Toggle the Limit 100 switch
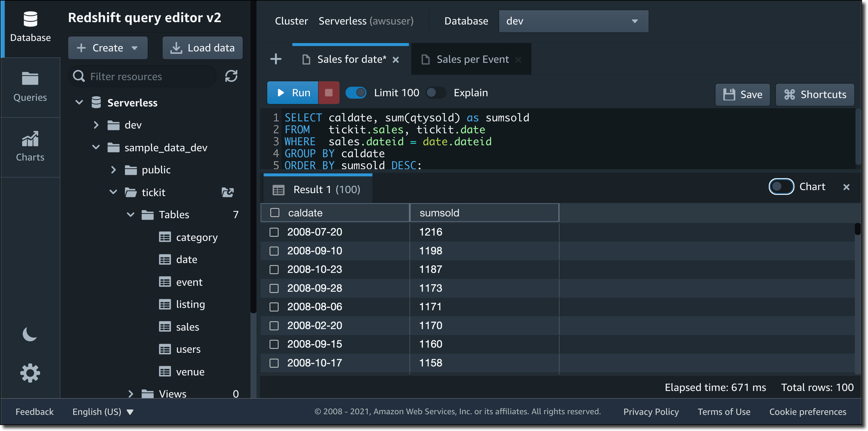 [x=356, y=93]
